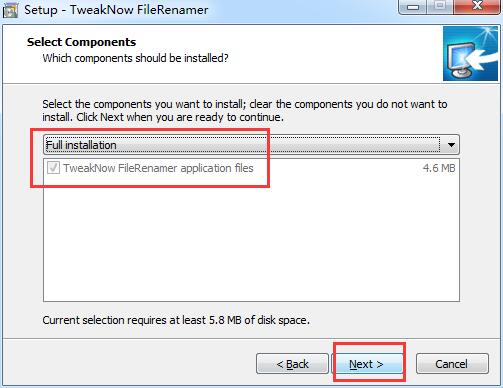Toggle TweakNow FileRenamer application files checkbox
The image size is (503, 388).
(53, 168)
